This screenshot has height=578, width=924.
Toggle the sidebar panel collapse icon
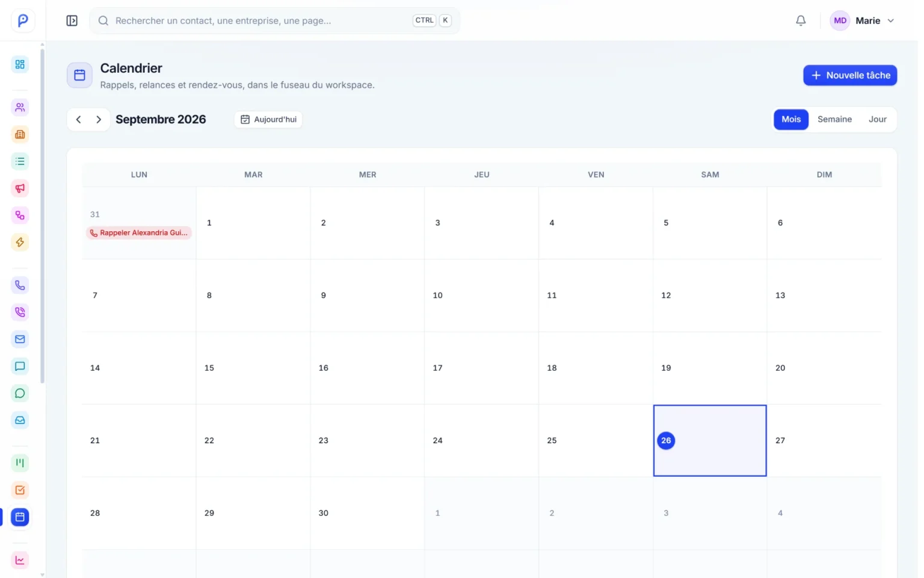tap(72, 20)
